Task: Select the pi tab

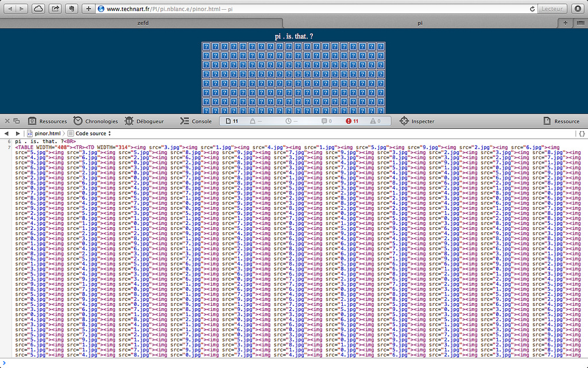Action: [420, 23]
